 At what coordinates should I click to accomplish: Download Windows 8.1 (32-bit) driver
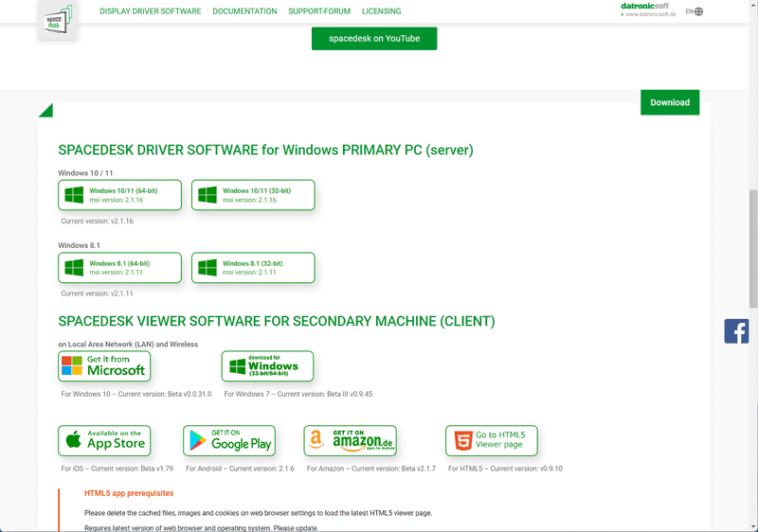point(253,268)
